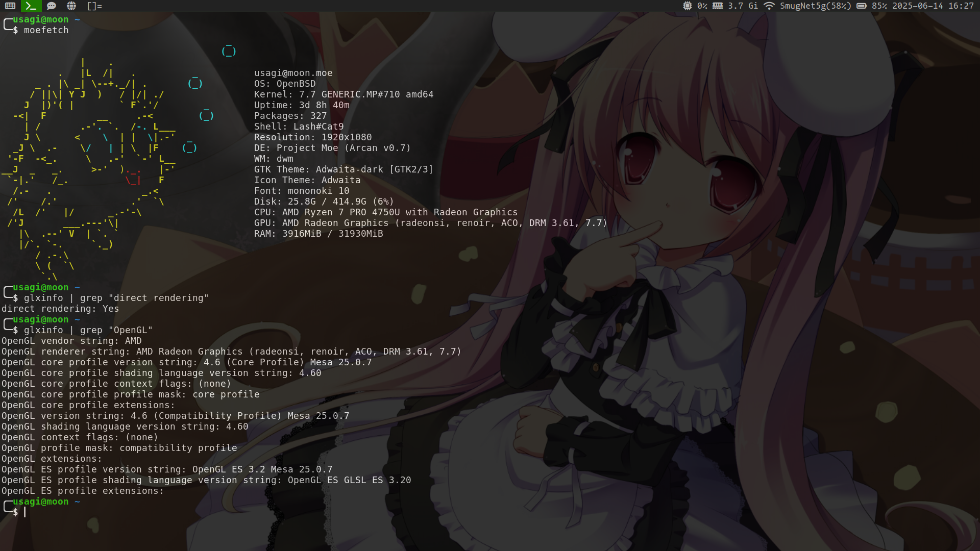Viewport: 980px width, 551px height.
Task: Click the GTK Theme: Adwaita-dark line
Action: click(x=344, y=169)
